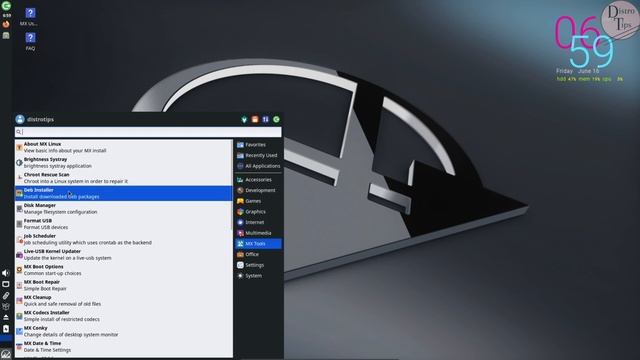Click the panel clock showing 6:59
Viewport: 640px width, 360px height.
coord(6,16)
